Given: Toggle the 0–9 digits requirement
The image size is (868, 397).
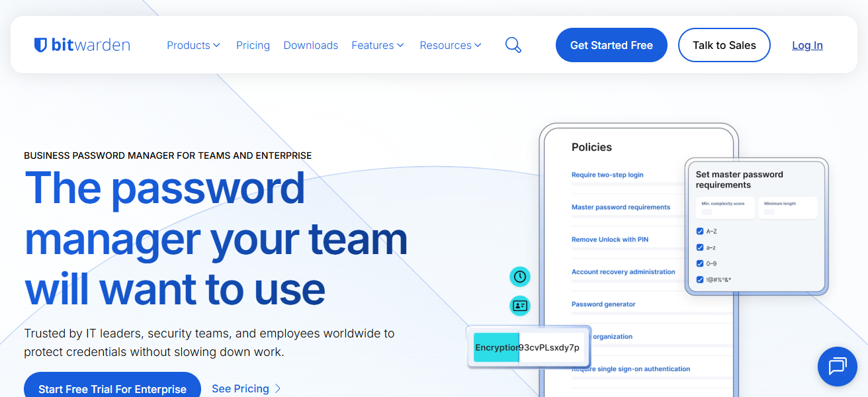Looking at the screenshot, I should pos(699,263).
